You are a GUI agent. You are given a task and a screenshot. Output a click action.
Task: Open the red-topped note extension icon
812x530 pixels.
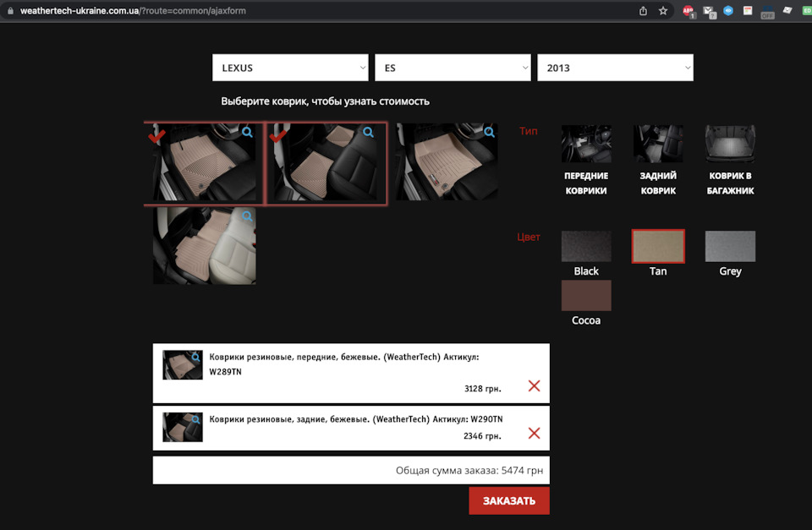tap(748, 10)
